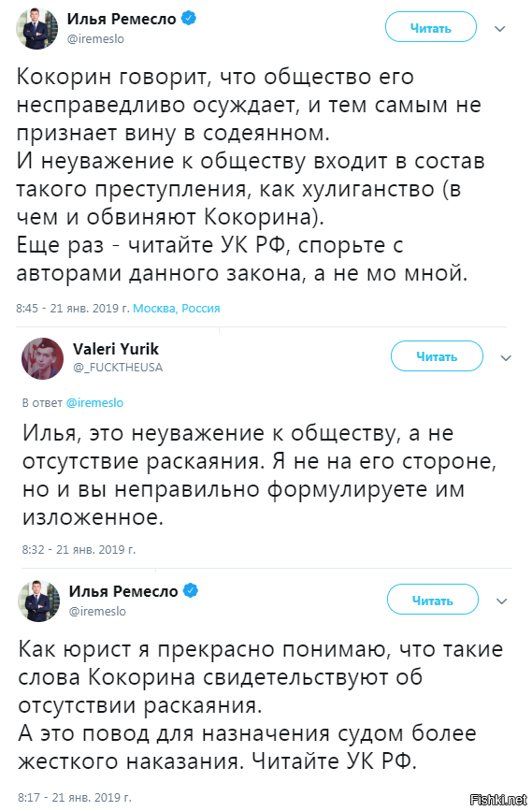The width and height of the screenshot is (532, 811).
Task: Expand the chevron menu of the first tweet
Action: 499,28
